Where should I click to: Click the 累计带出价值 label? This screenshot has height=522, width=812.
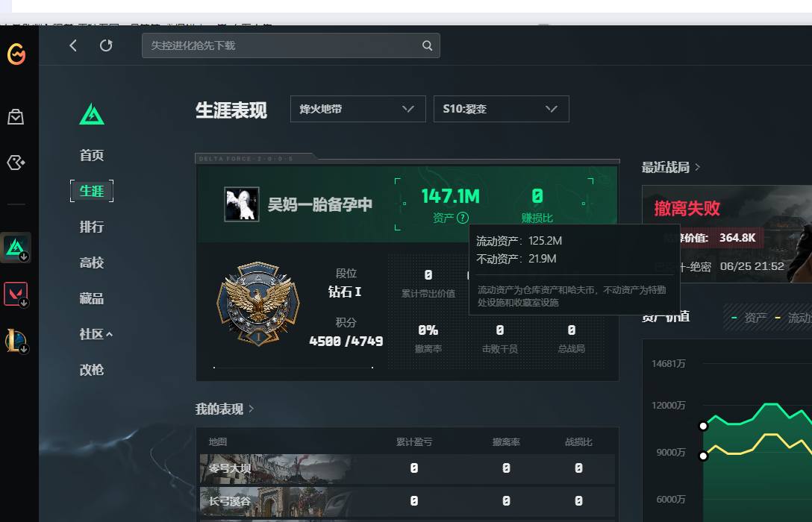[x=428, y=293]
